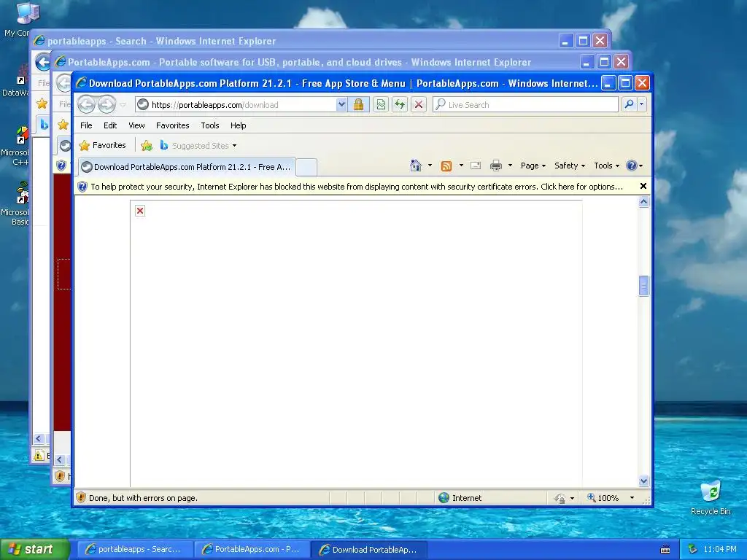Open the Page command bar menu

click(533, 166)
